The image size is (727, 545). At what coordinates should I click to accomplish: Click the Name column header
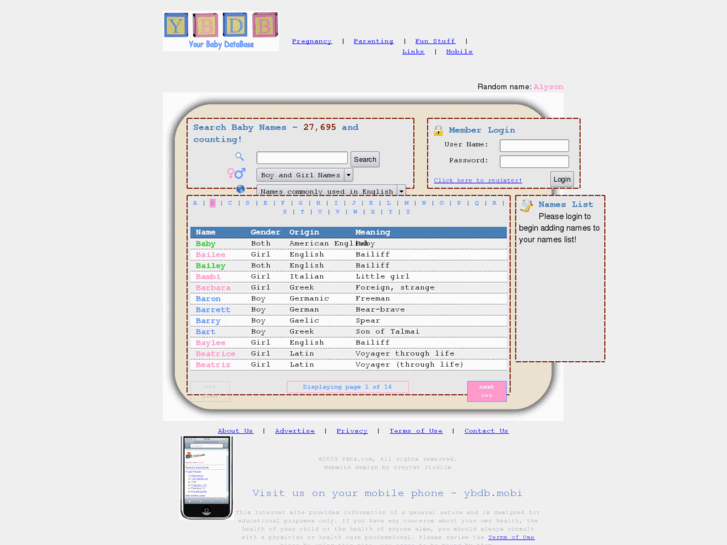click(x=205, y=232)
